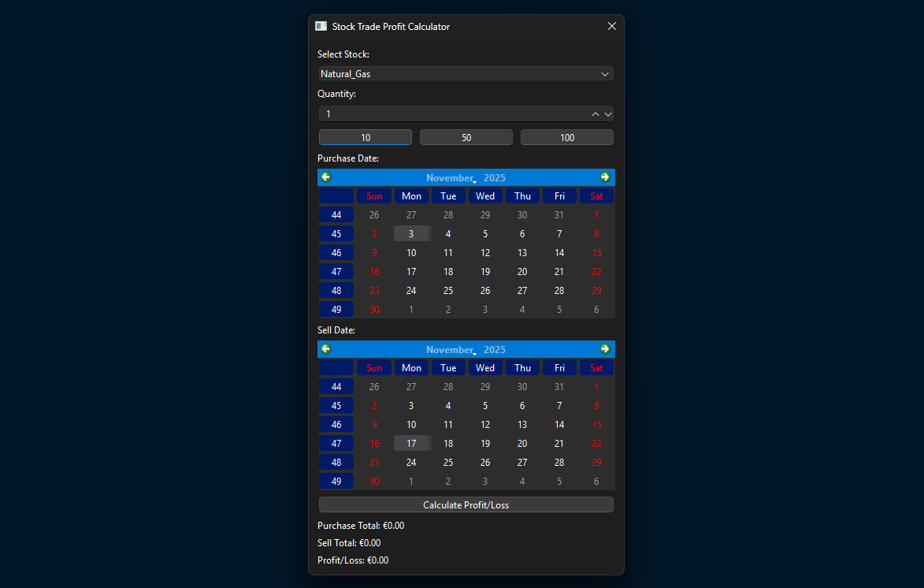Select November 30 on the Purchase calendar
The width and height of the screenshot is (924, 588).
click(374, 309)
